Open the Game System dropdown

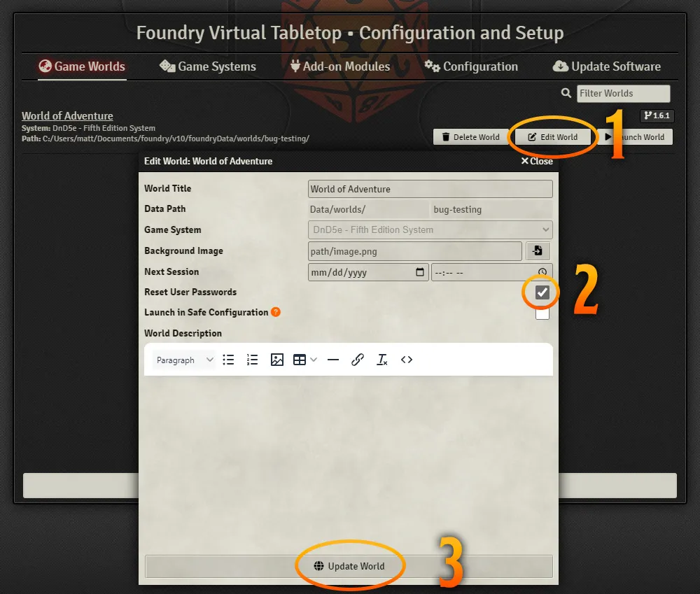(430, 230)
